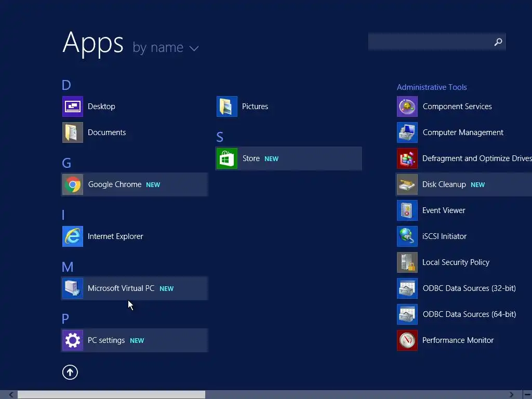The width and height of the screenshot is (532, 399).
Task: Open iSCSI Initiator icon
Action: click(x=407, y=236)
